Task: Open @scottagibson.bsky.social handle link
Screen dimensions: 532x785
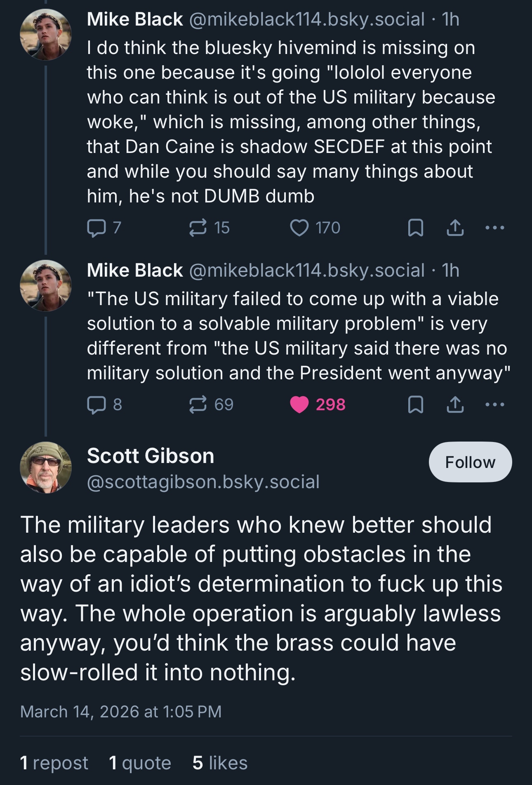Action: coord(203,482)
